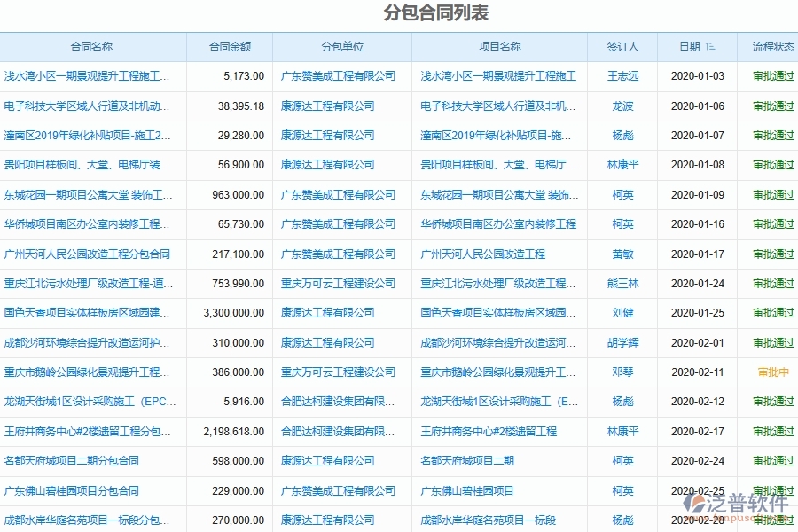Click the 分包合同列表 page title
Screen dimensions: 798x532
(x=399, y=13)
